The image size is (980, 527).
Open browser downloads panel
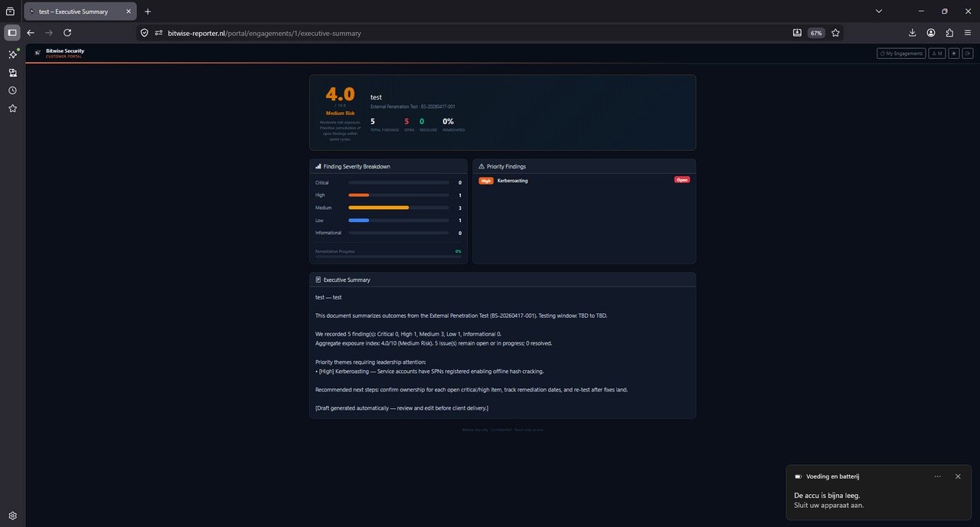(x=912, y=33)
